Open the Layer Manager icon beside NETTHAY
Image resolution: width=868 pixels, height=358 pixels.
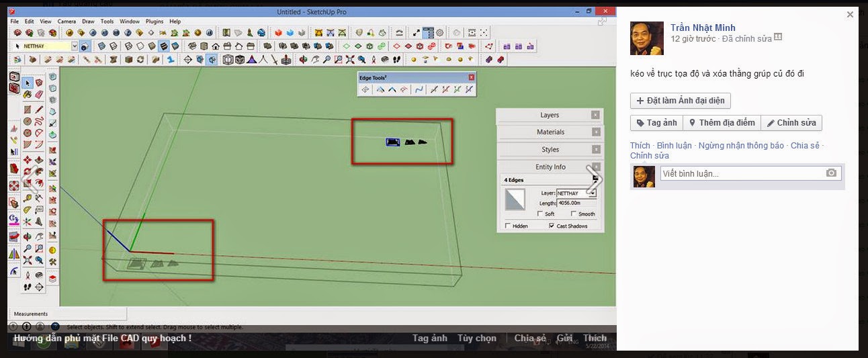click(x=85, y=46)
